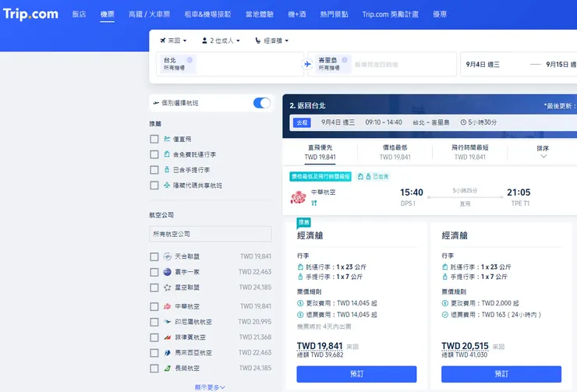Image resolution: width=577 pixels, height=392 pixels.
Task: Click the checked baggage filter icon
Action: click(167, 154)
